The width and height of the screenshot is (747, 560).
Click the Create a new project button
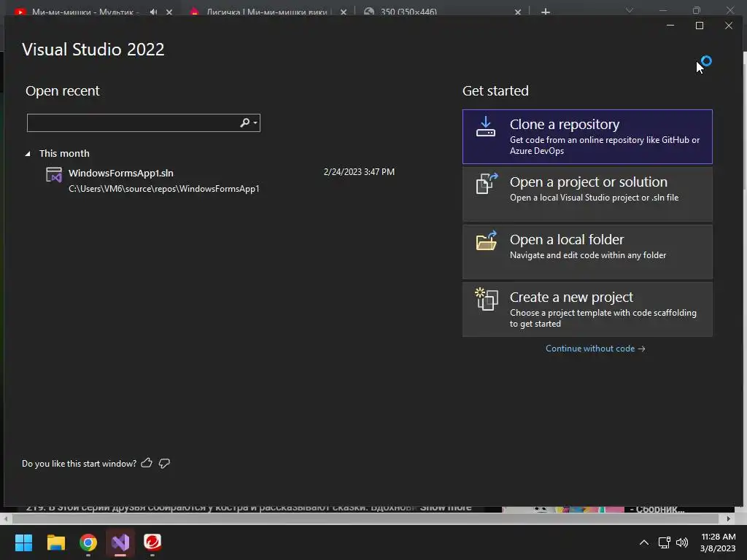click(x=587, y=309)
